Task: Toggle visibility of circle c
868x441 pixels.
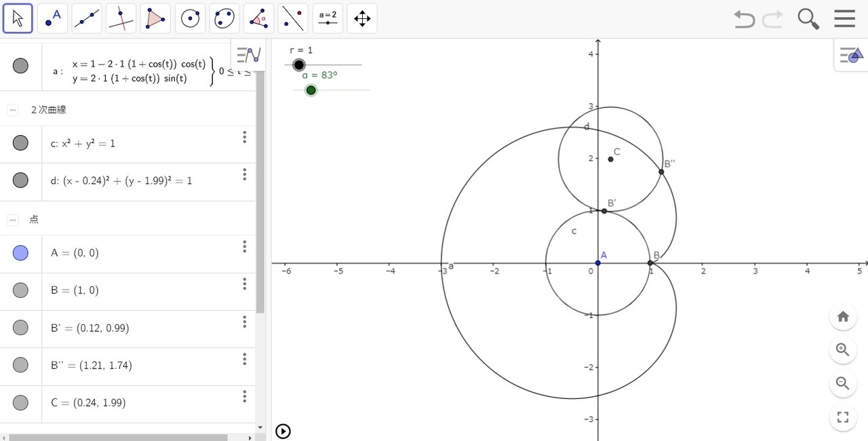Action: (20, 142)
